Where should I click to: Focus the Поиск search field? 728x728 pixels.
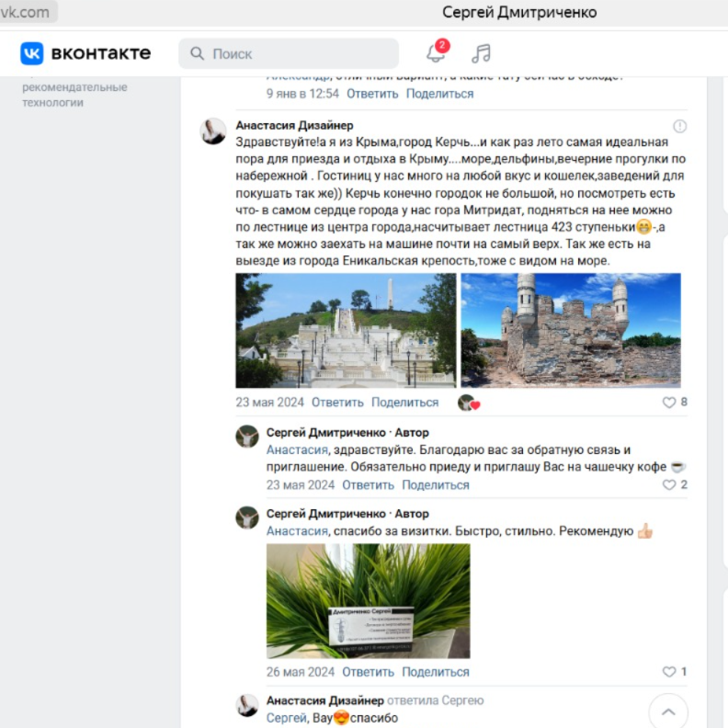click(x=289, y=54)
